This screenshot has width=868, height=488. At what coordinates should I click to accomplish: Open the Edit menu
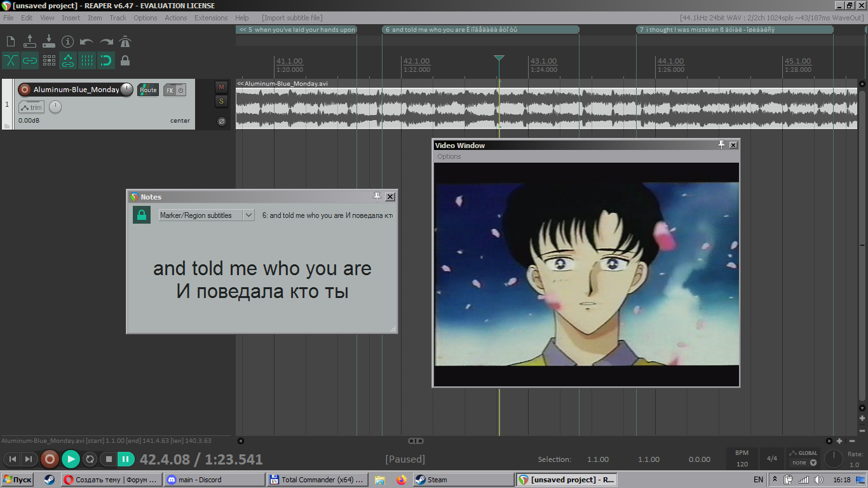(27, 18)
